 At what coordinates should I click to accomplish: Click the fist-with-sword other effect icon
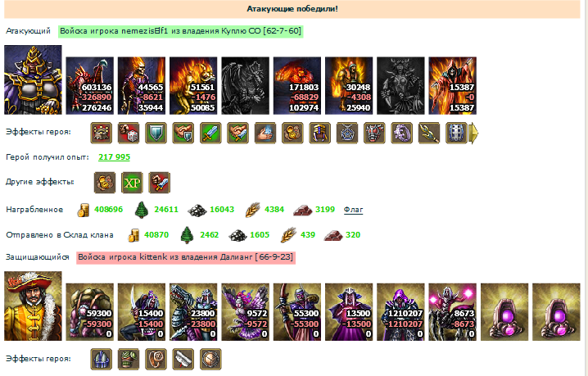[160, 183]
